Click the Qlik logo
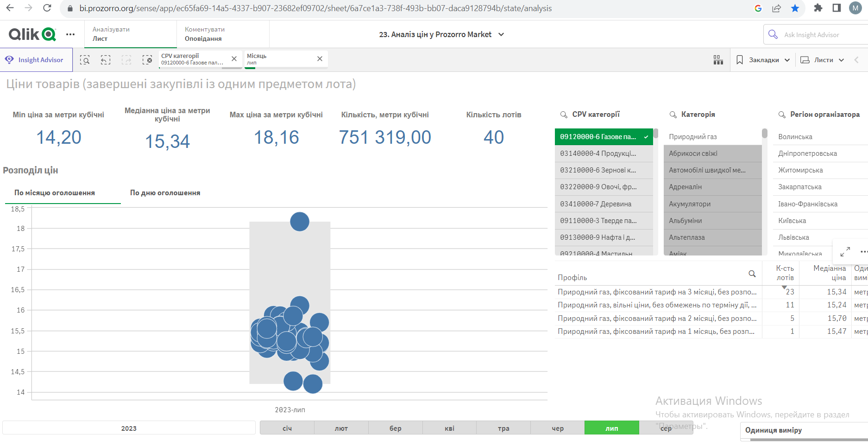 32,34
